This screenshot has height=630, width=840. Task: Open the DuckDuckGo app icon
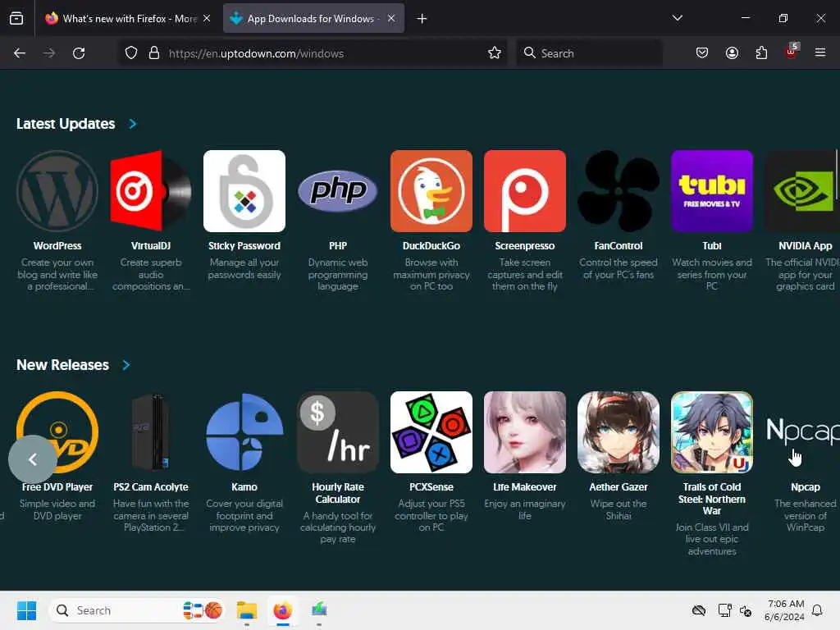[x=431, y=191]
